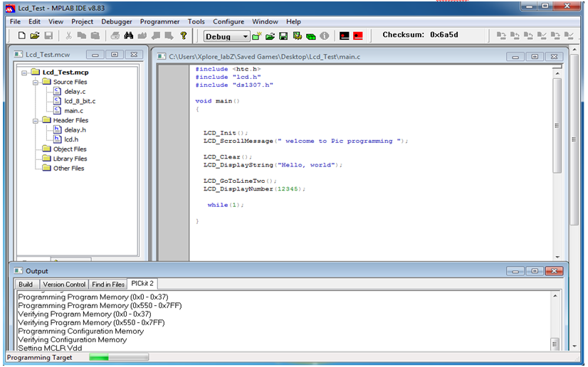This screenshot has width=588, height=367.
Task: Switch to the Version Control tab
Action: pos(64,284)
